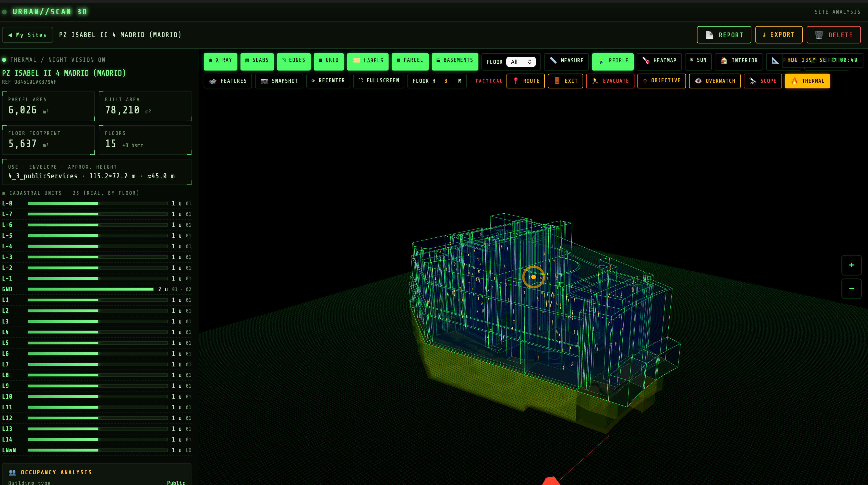868x485 pixels.
Task: Select the LNaN floor row
Action: pyautogui.click(x=97, y=450)
